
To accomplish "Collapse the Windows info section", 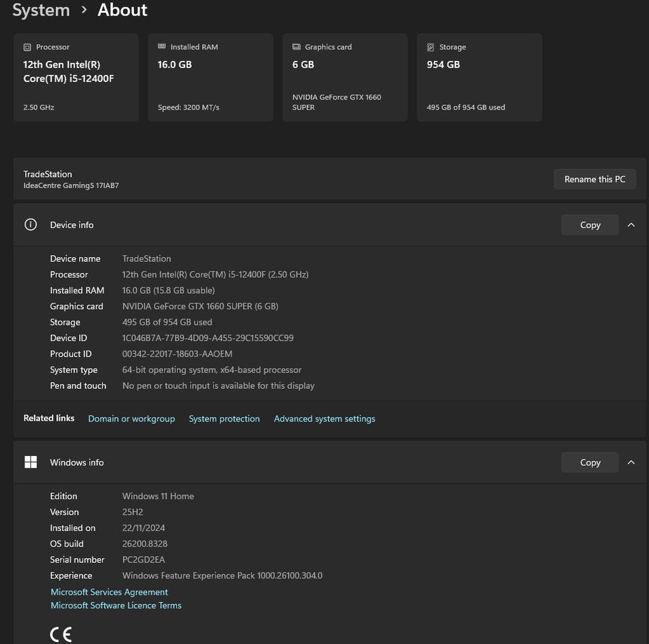I will [x=631, y=462].
